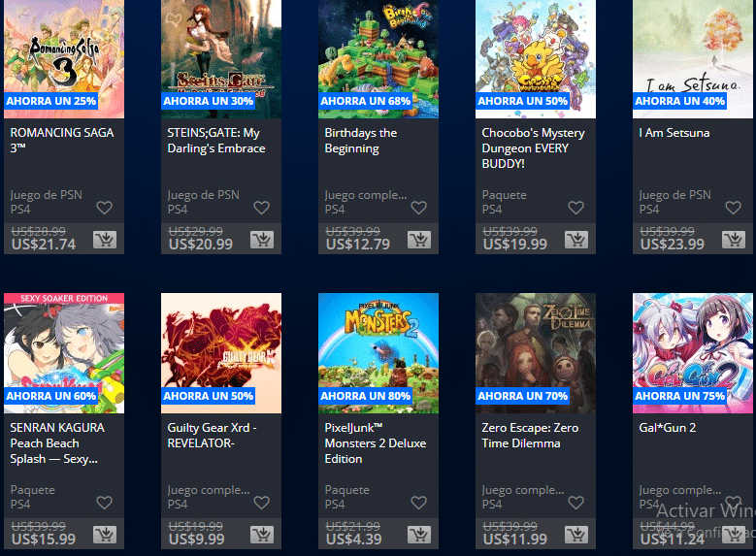Toggle wishlist heart for Birthdays the Beginning
Image resolution: width=756 pixels, height=556 pixels.
point(418,208)
